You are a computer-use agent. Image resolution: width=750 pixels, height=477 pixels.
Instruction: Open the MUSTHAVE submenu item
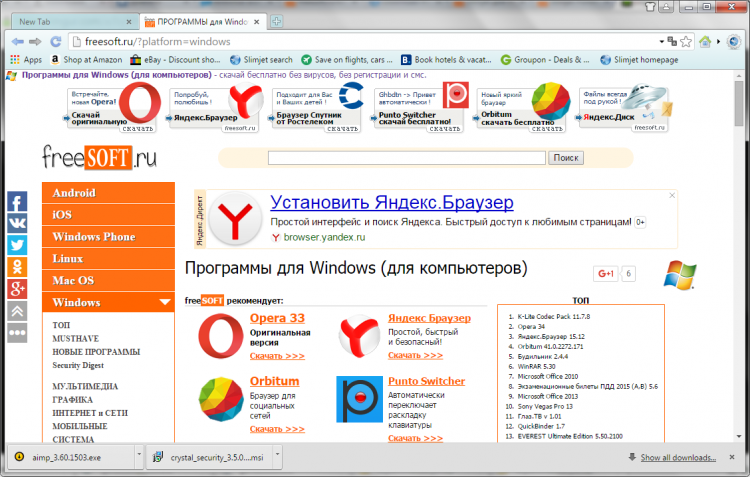(76, 339)
